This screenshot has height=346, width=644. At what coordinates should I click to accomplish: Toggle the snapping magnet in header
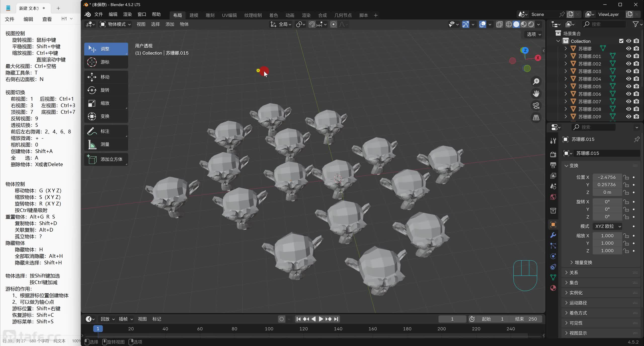click(x=312, y=24)
